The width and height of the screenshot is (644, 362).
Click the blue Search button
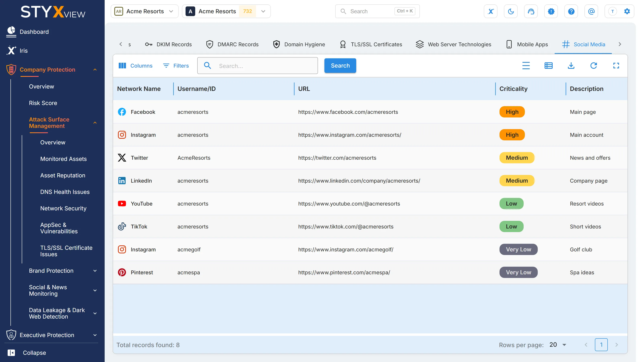coord(340,65)
